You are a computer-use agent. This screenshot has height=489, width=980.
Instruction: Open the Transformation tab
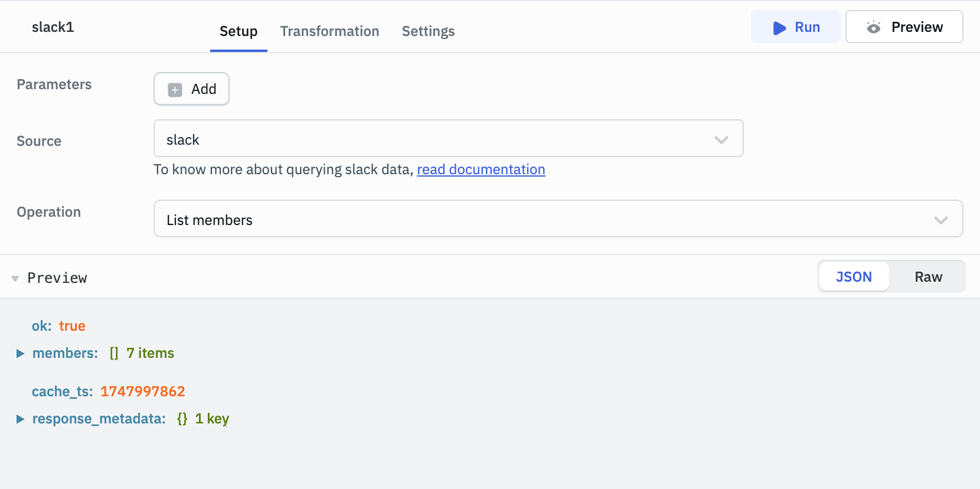[x=329, y=31]
